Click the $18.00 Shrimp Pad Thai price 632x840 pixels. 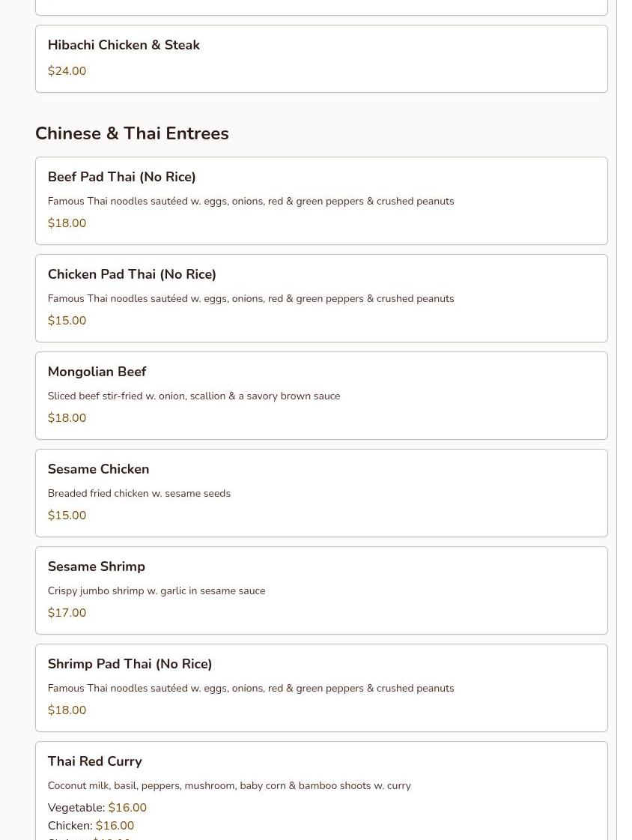[x=67, y=710]
